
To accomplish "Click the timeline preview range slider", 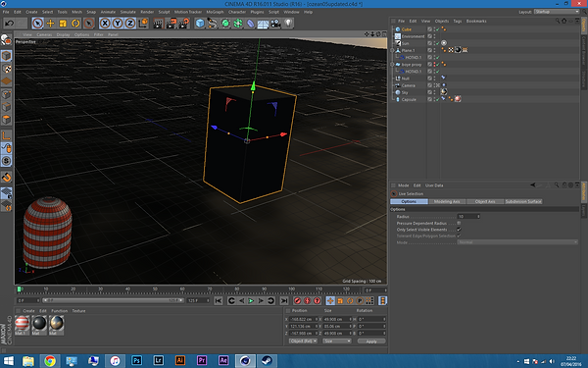I will [x=113, y=300].
